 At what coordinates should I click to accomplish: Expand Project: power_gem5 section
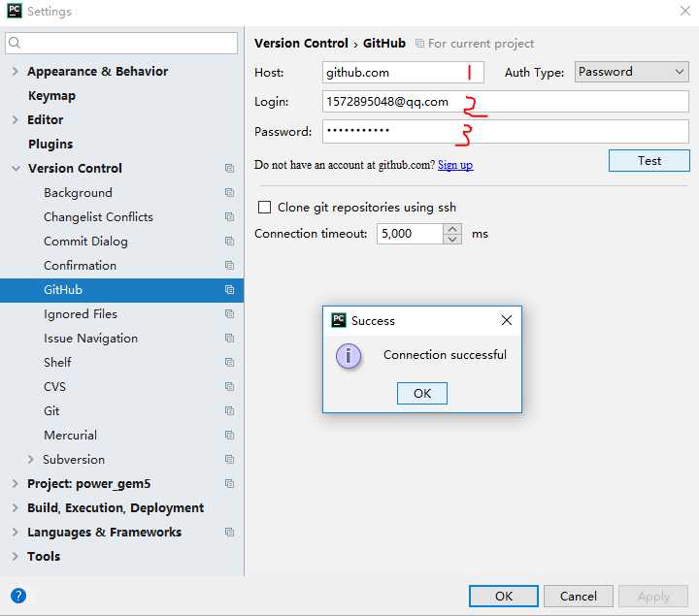pos(15,484)
